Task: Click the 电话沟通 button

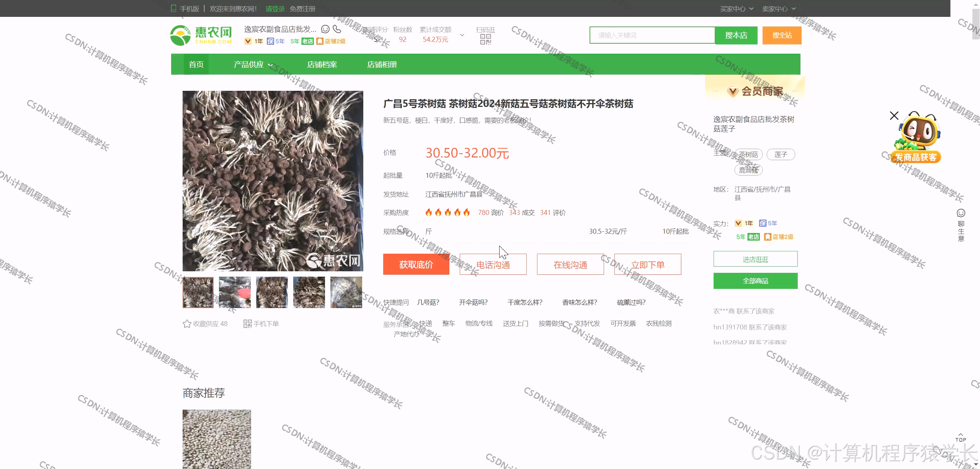Action: [493, 264]
